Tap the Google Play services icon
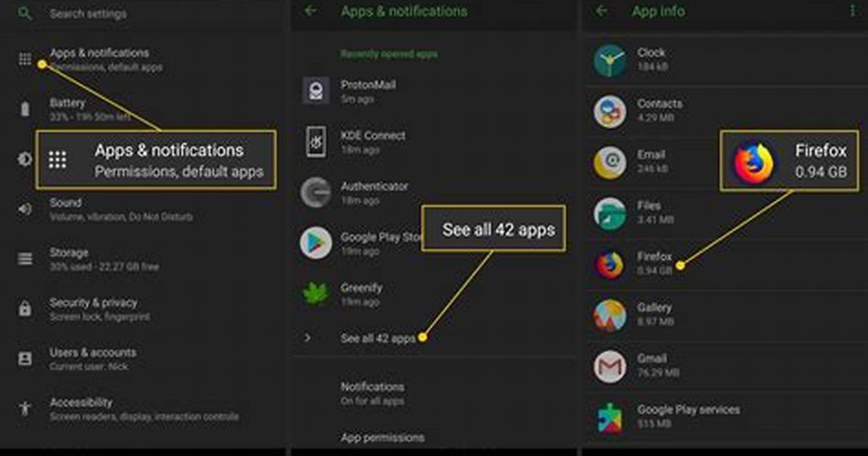The image size is (868, 456). click(610, 417)
